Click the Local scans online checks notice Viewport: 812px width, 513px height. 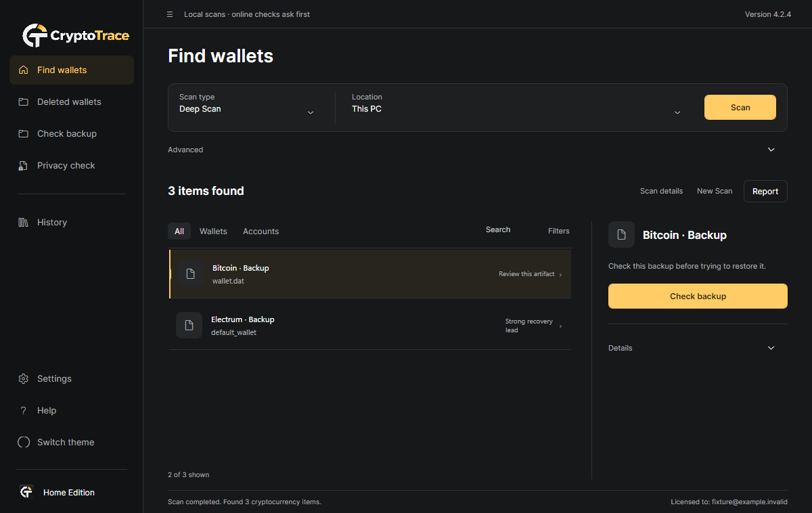pyautogui.click(x=247, y=14)
